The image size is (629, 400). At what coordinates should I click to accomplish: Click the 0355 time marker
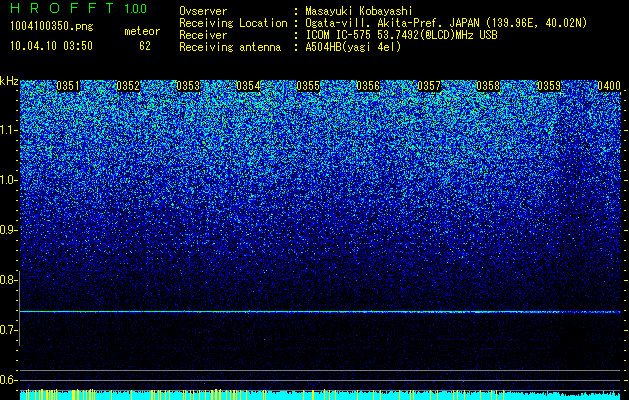pyautogui.click(x=308, y=86)
